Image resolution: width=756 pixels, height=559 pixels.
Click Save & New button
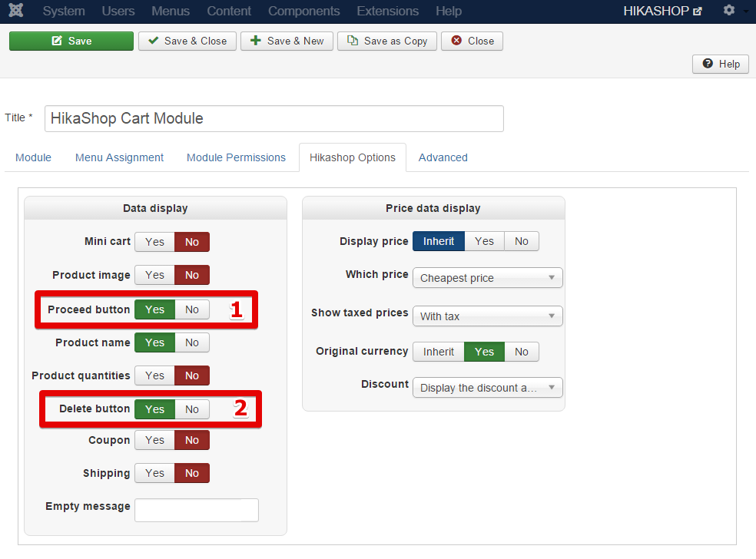click(287, 41)
